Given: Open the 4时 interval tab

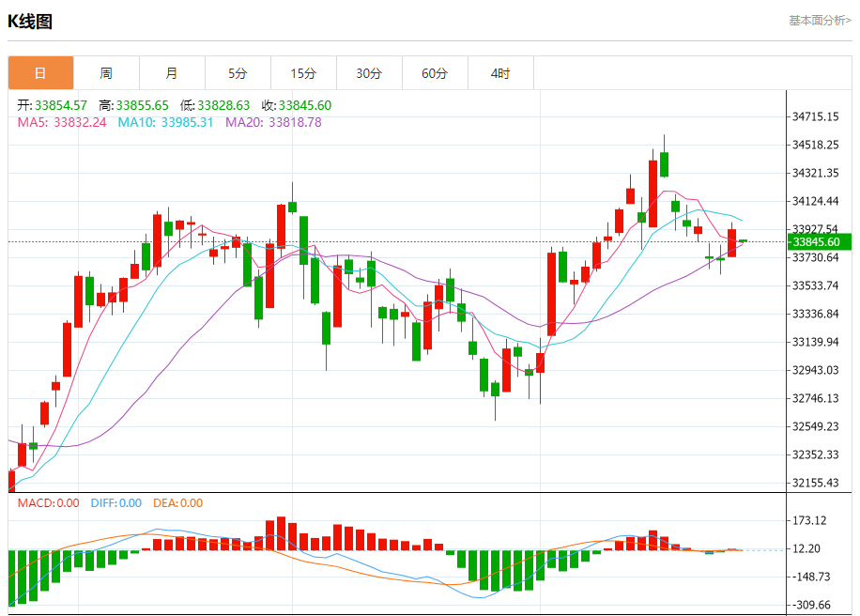Looking at the screenshot, I should click(500, 73).
